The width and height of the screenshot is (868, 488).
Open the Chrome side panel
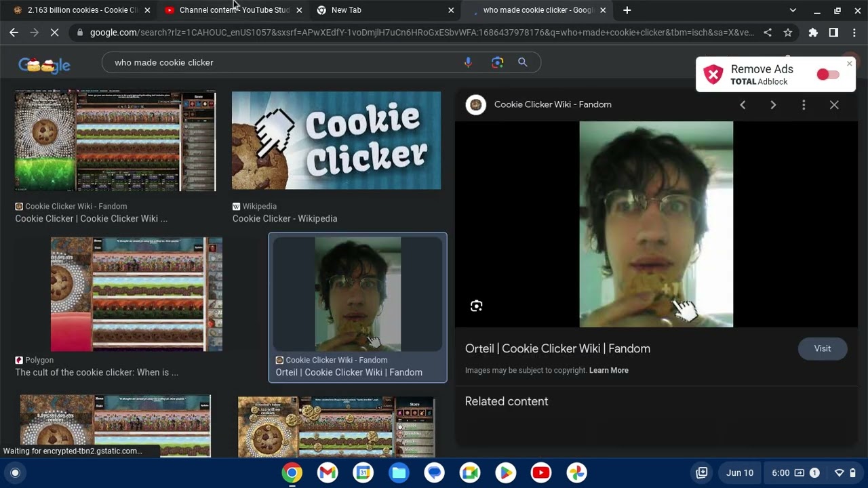point(833,33)
